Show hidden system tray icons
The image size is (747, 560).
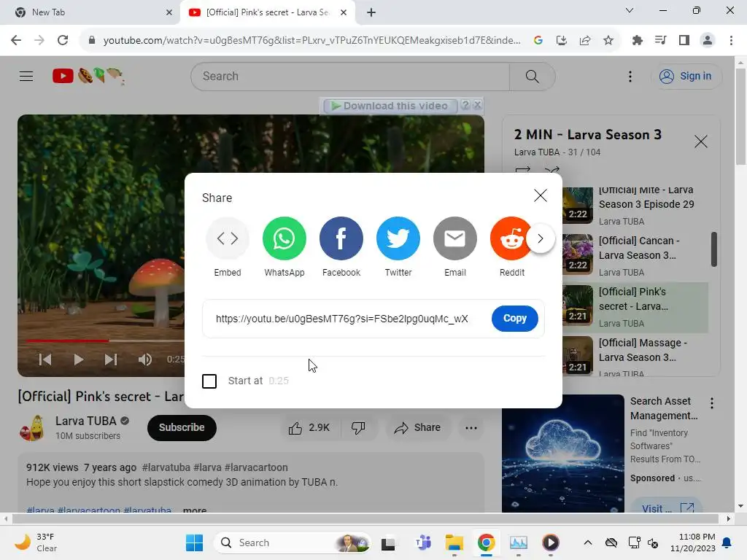(588, 542)
